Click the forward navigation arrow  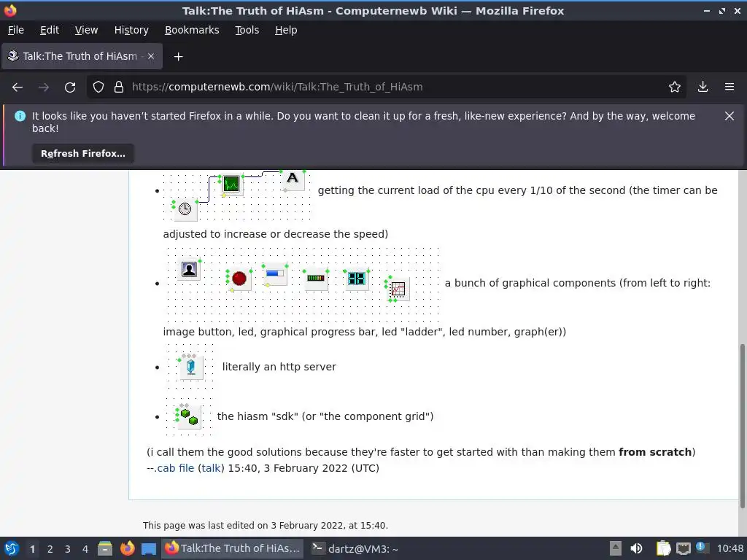tap(43, 87)
